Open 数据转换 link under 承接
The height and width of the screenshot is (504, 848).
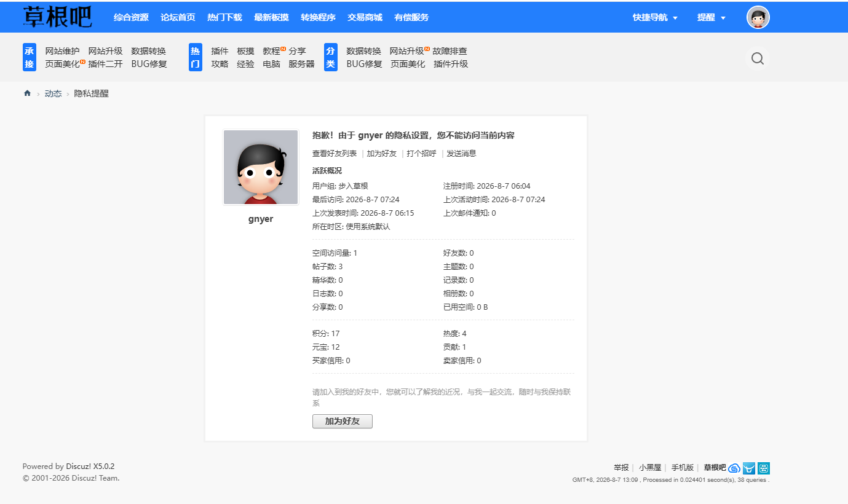pos(148,51)
